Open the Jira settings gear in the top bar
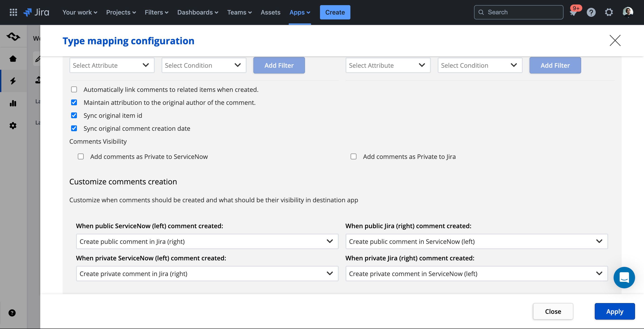This screenshot has width=644, height=329. click(609, 12)
